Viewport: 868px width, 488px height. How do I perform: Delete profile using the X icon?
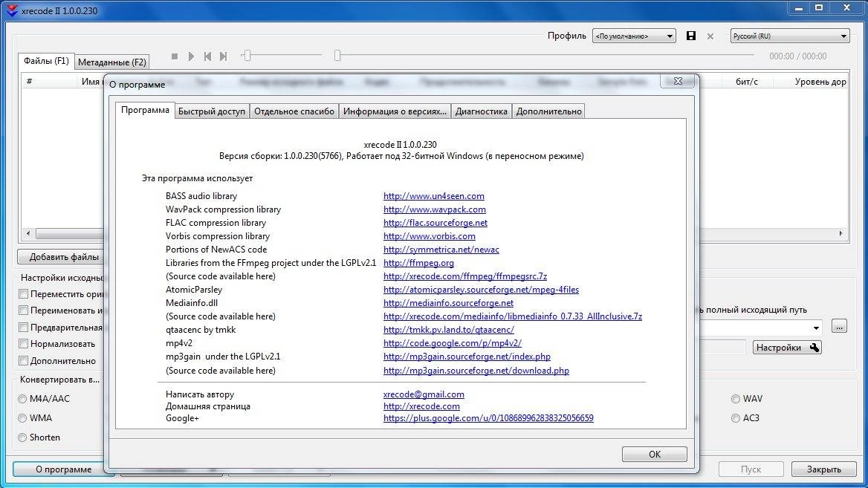click(710, 36)
